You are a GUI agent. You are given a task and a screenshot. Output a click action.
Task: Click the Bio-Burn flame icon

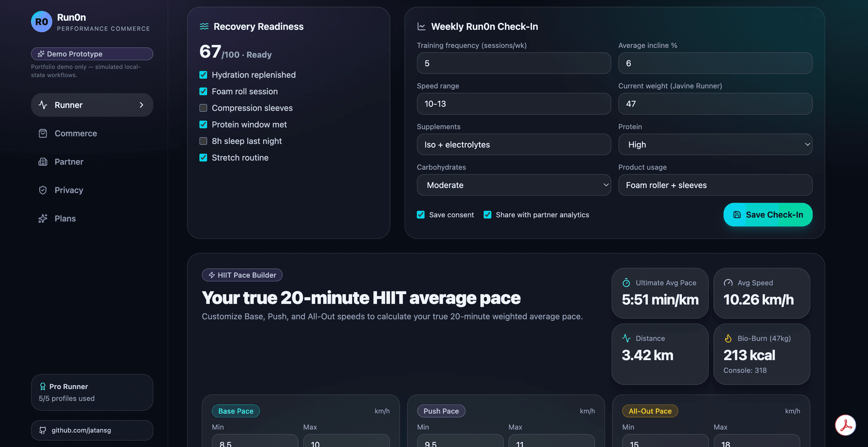728,338
